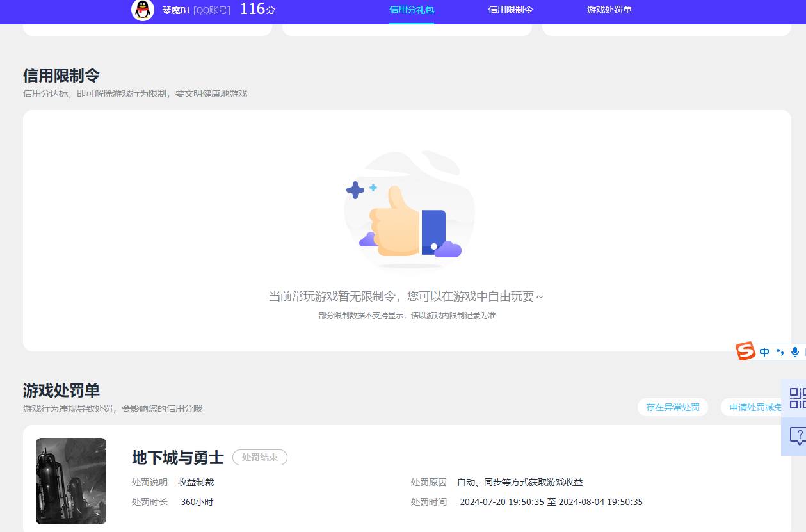Toggle Chinese/English input mode on Sogou bar
The width and height of the screenshot is (806, 532).
764,351
